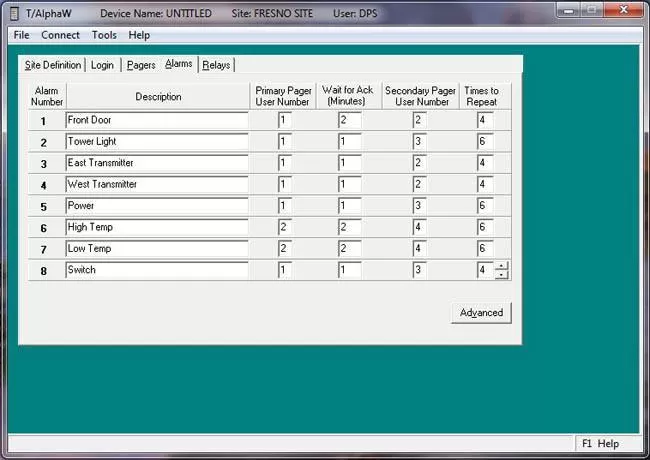Click Secondary Pager field for Tower Light
Image resolution: width=650 pixels, height=460 pixels.
(x=420, y=142)
